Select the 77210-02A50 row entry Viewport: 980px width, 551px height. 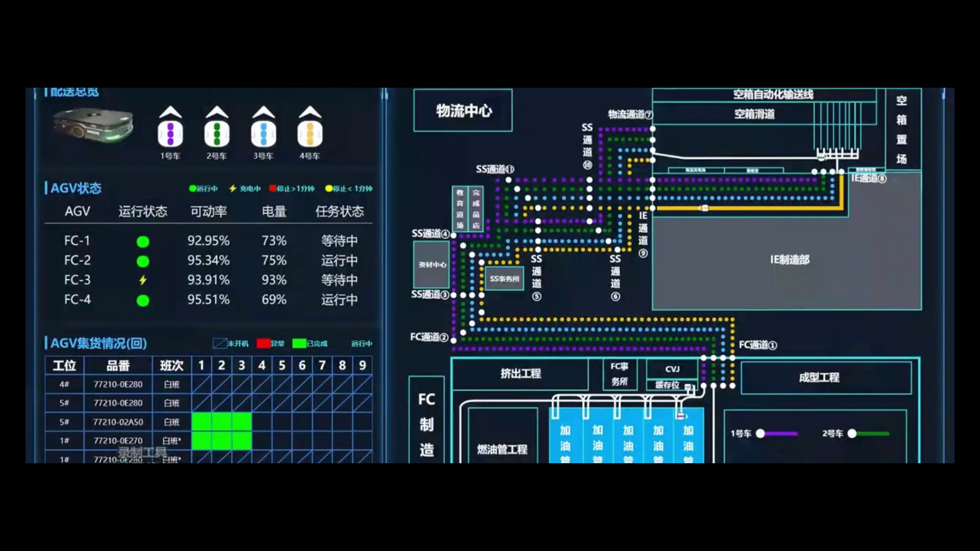click(118, 422)
